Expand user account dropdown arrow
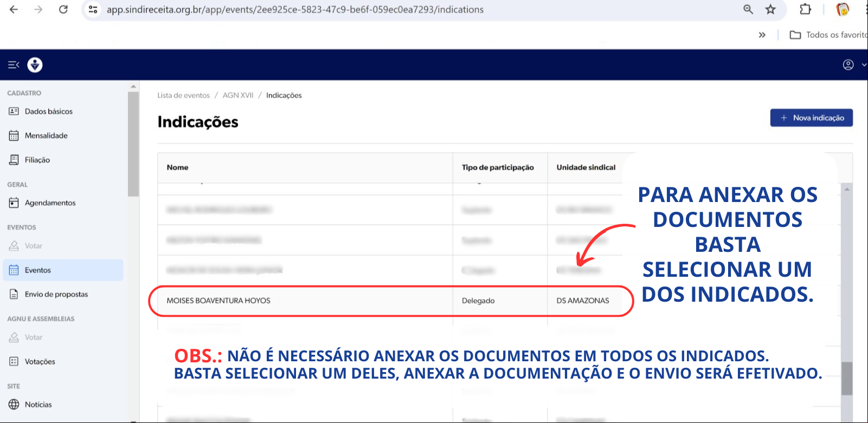This screenshot has height=423, width=868. point(864,65)
